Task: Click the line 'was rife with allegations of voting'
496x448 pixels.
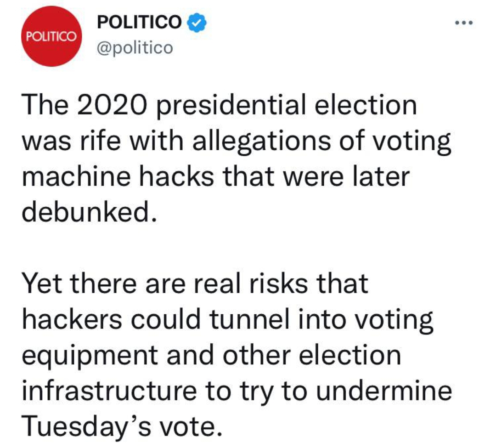Action: click(236, 142)
